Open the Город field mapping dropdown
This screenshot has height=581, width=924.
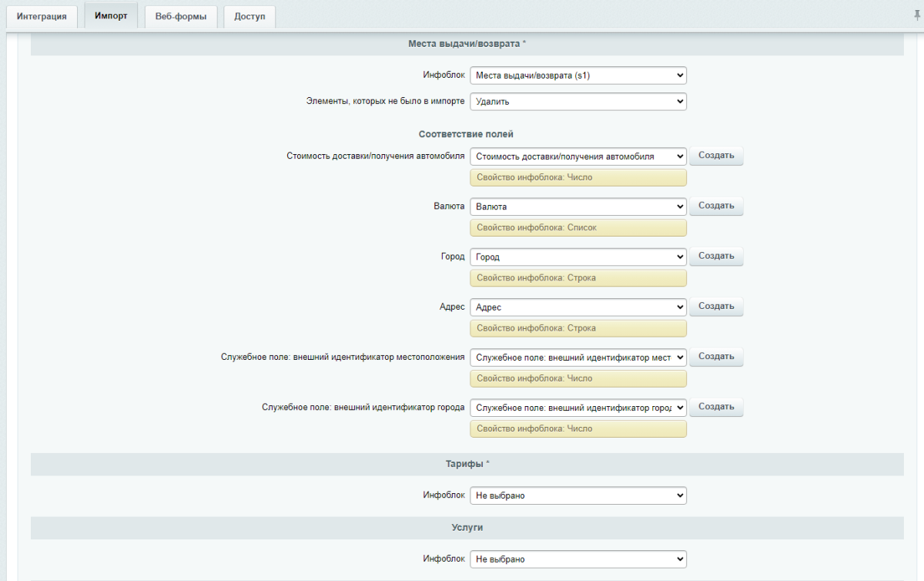coord(577,256)
